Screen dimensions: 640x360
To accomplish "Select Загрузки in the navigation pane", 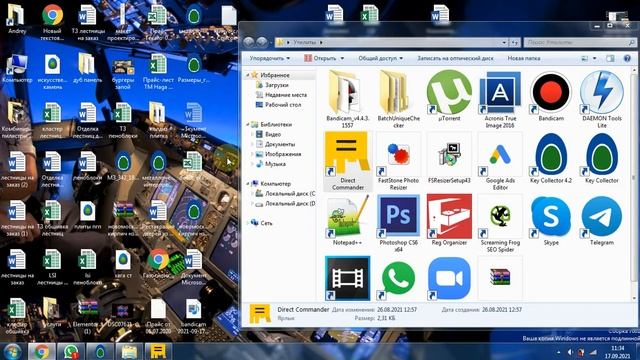I will 272,85.
